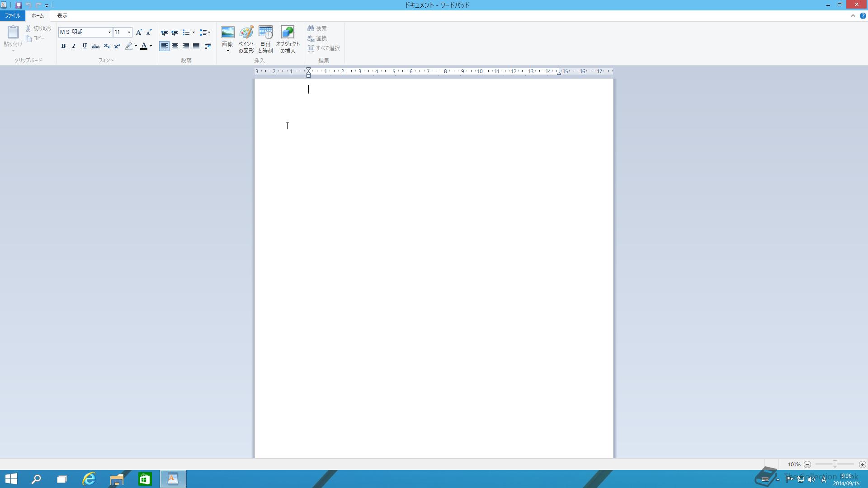This screenshot has width=868, height=488.
Task: Apply the text highlight color pen
Action: (129, 46)
